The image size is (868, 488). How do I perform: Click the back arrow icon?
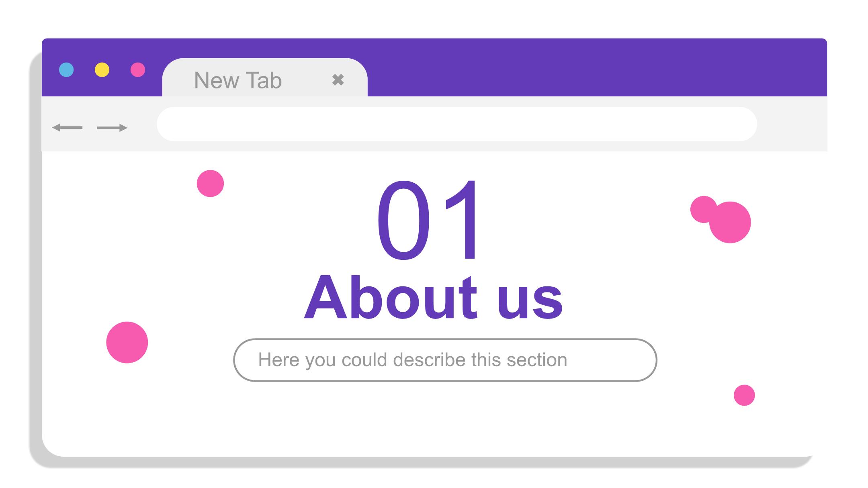coord(67,128)
